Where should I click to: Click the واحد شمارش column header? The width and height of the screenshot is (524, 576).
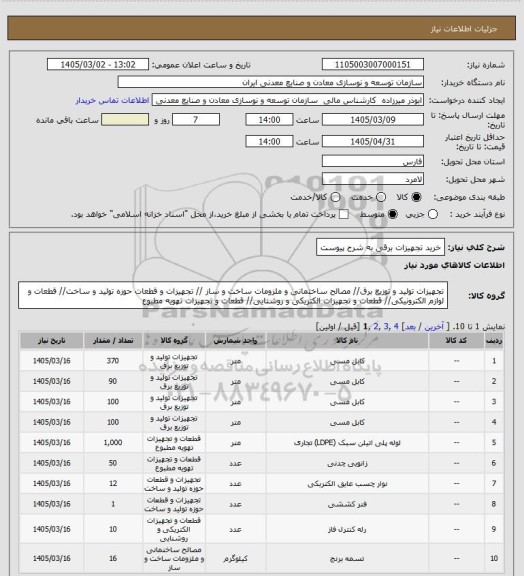pyautogui.click(x=235, y=341)
